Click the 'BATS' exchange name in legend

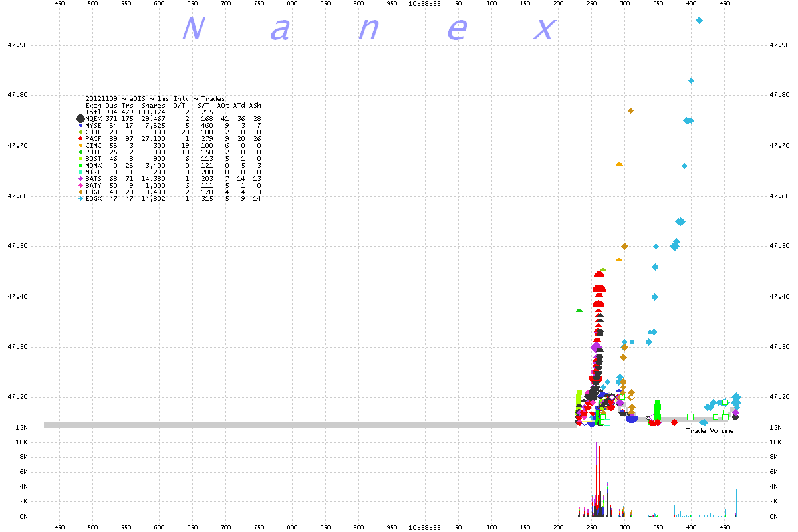(x=94, y=178)
